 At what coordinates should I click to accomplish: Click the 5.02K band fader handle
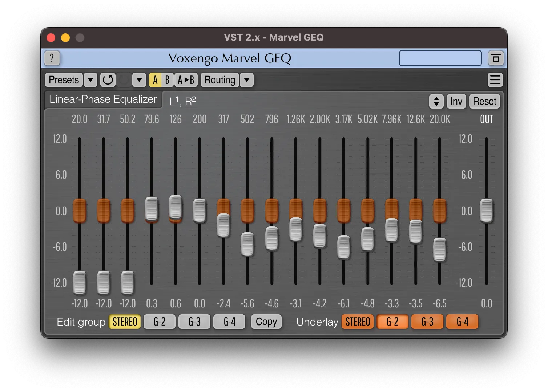368,239
